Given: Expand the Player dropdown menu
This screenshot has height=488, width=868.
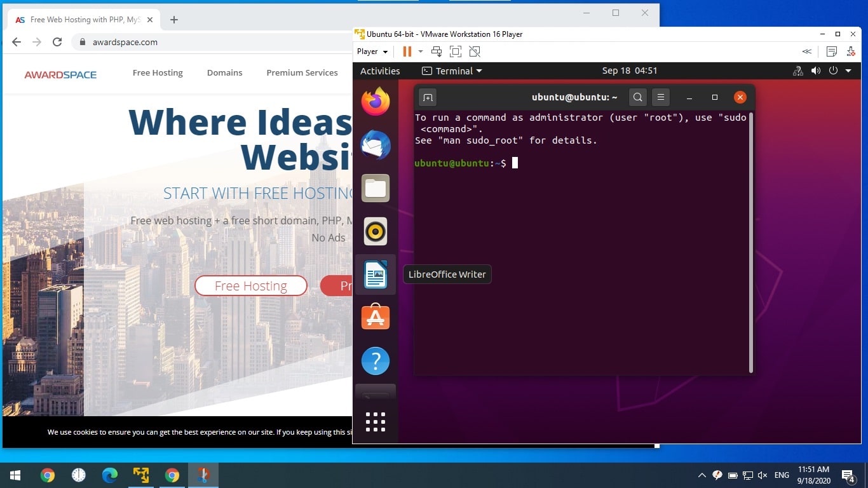Looking at the screenshot, I should click(x=372, y=51).
